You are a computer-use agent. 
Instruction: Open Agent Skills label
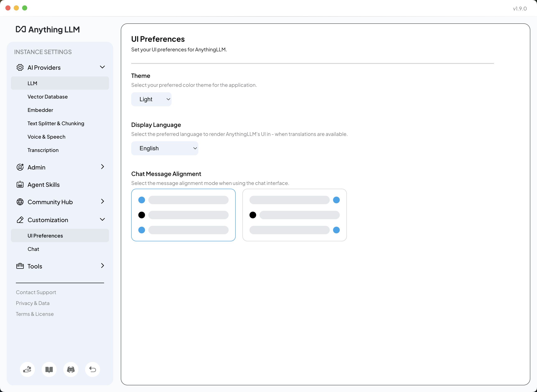[44, 185]
